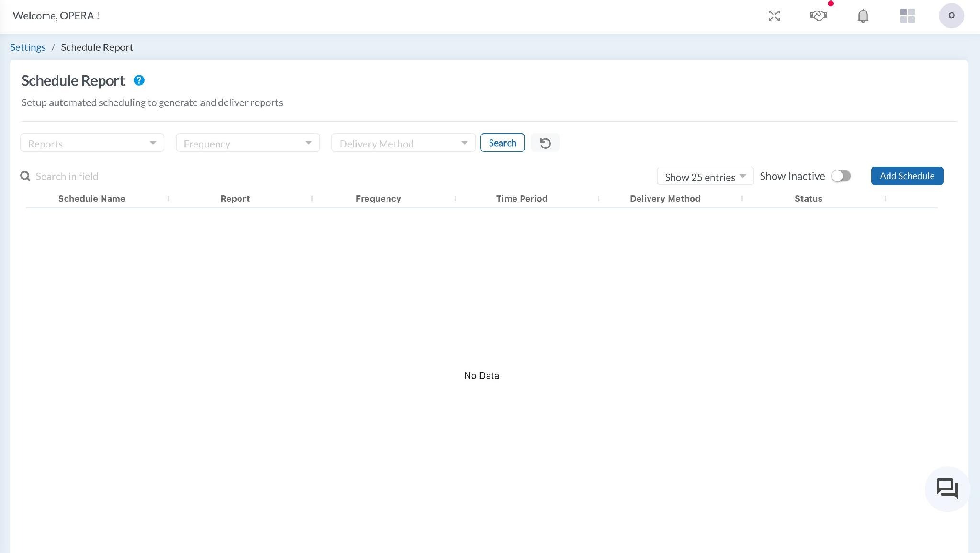Click the Add Schedule button

click(x=907, y=176)
